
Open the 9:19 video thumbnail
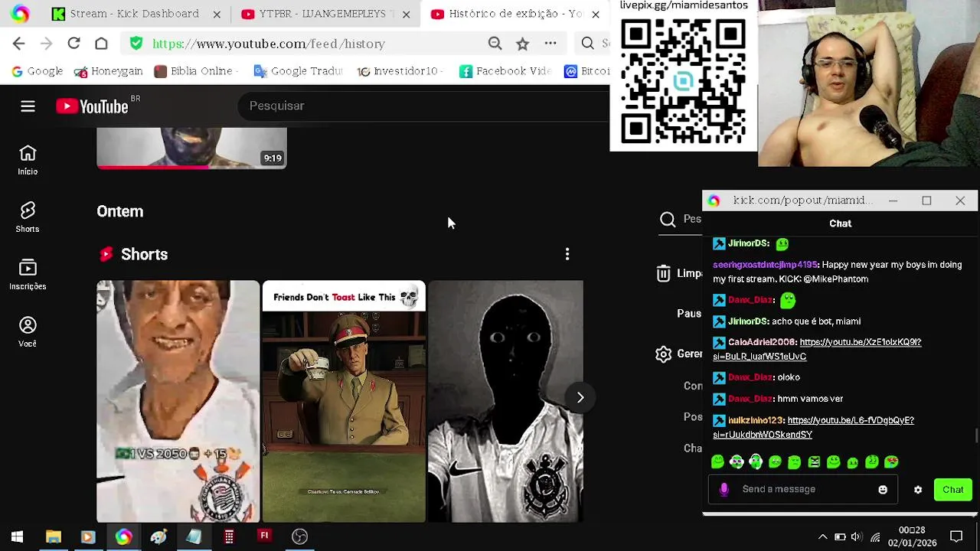[x=191, y=148]
